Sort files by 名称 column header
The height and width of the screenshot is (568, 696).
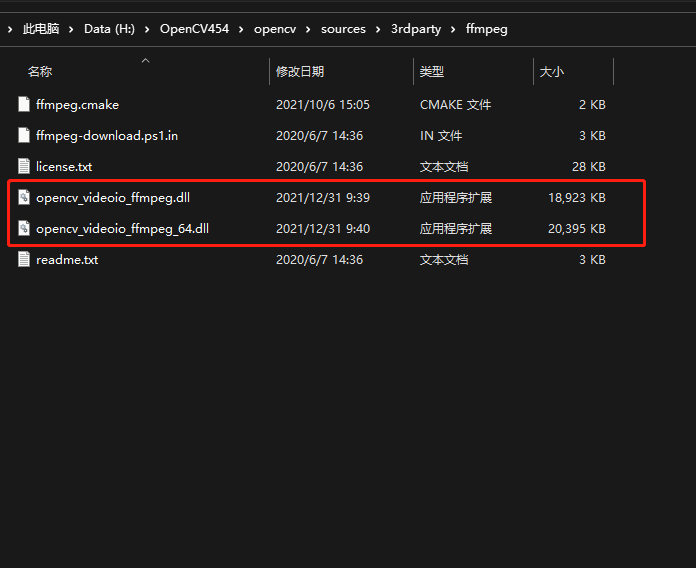pyautogui.click(x=40, y=71)
